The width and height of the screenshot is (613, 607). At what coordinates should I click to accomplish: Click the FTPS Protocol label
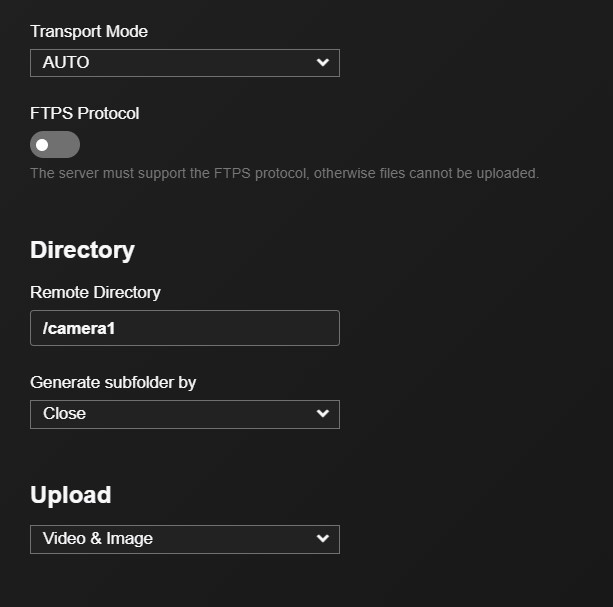click(x=84, y=114)
